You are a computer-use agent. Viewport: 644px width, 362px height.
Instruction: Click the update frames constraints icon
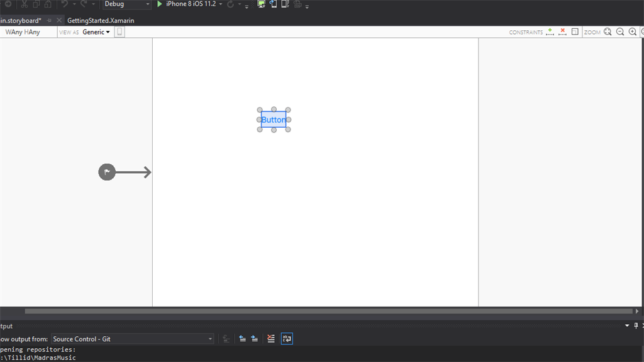575,32
